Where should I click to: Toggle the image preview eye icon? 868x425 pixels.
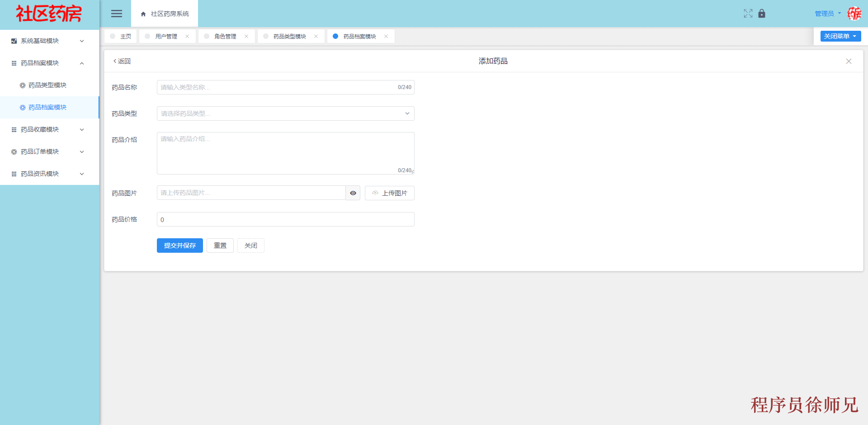[x=353, y=193]
